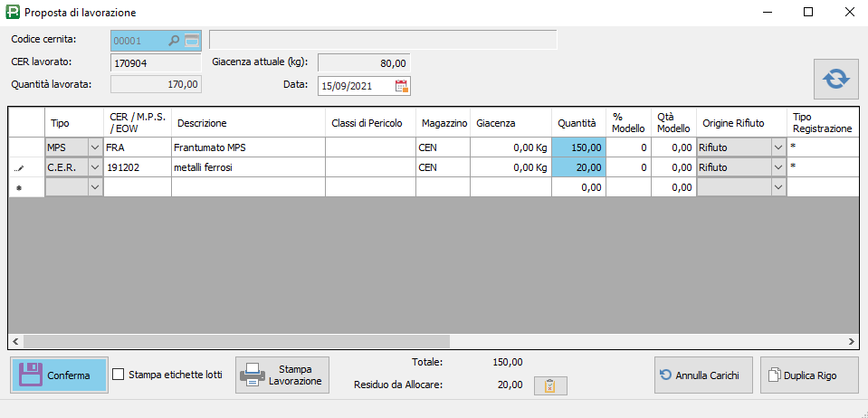The height and width of the screenshot is (418, 868).
Task: Click the Quantità column header
Action: tap(577, 123)
